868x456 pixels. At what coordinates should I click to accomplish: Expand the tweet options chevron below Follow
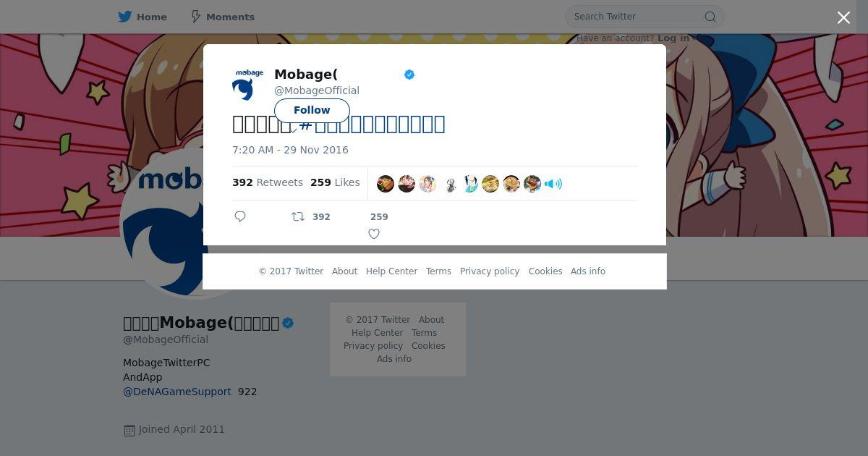point(294,130)
